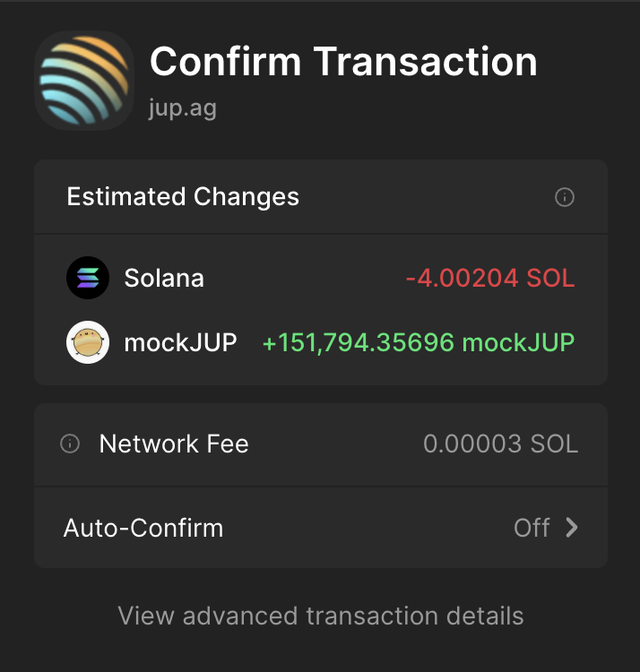Click the Solana token icon
Image resolution: width=640 pixels, height=672 pixels.
88,278
